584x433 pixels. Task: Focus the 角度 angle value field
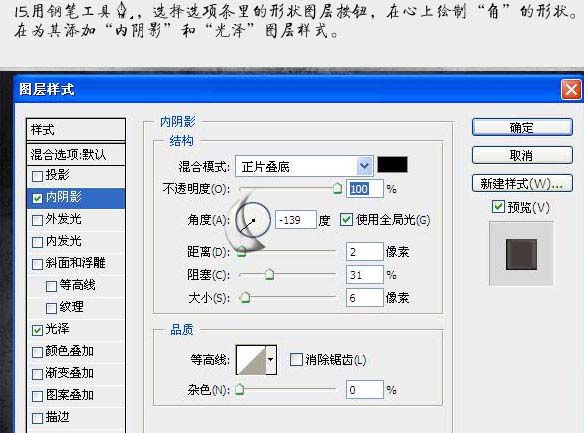pyautogui.click(x=296, y=220)
